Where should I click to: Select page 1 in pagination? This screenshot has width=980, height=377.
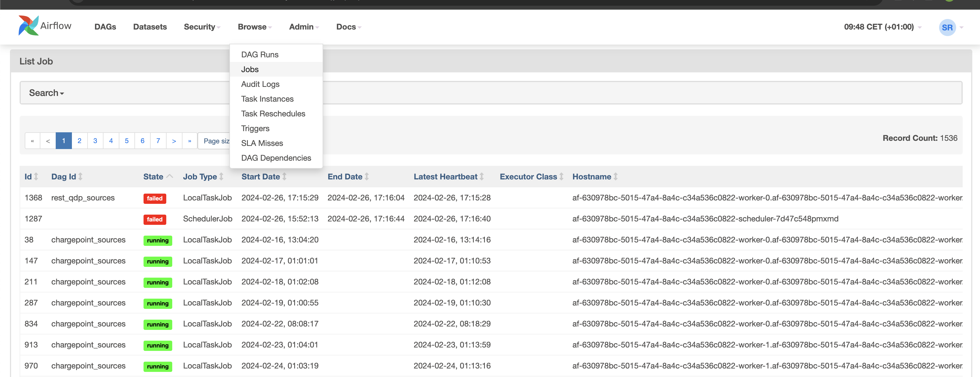(64, 141)
